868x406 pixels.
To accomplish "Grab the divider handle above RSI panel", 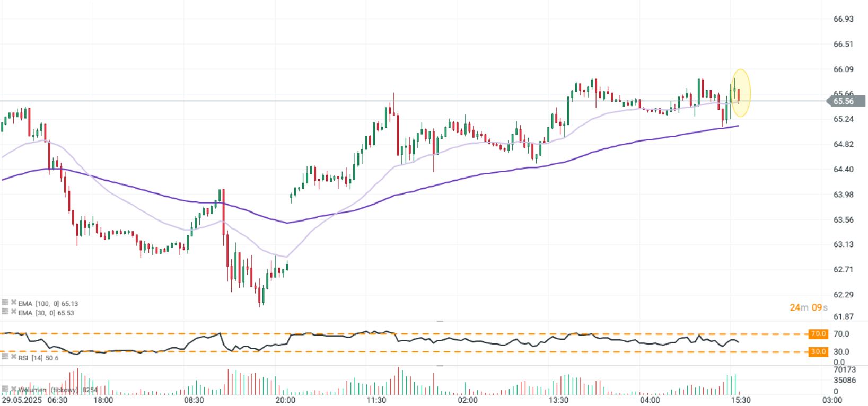I will (440, 321).
